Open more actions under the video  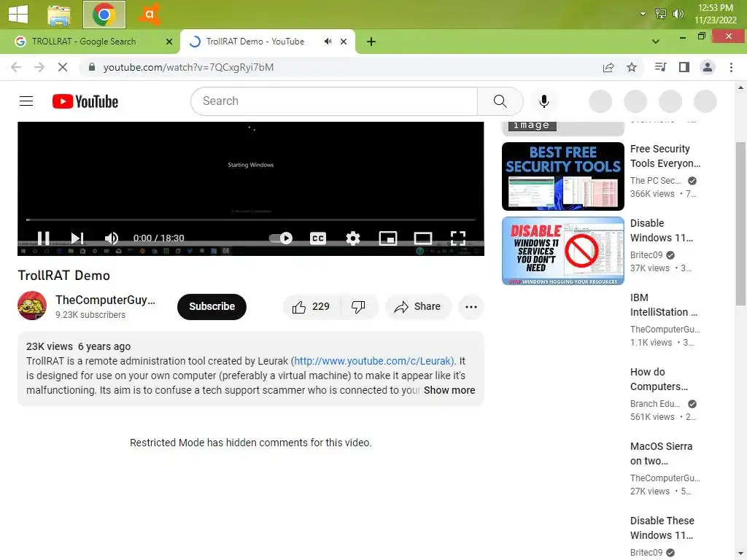(471, 307)
